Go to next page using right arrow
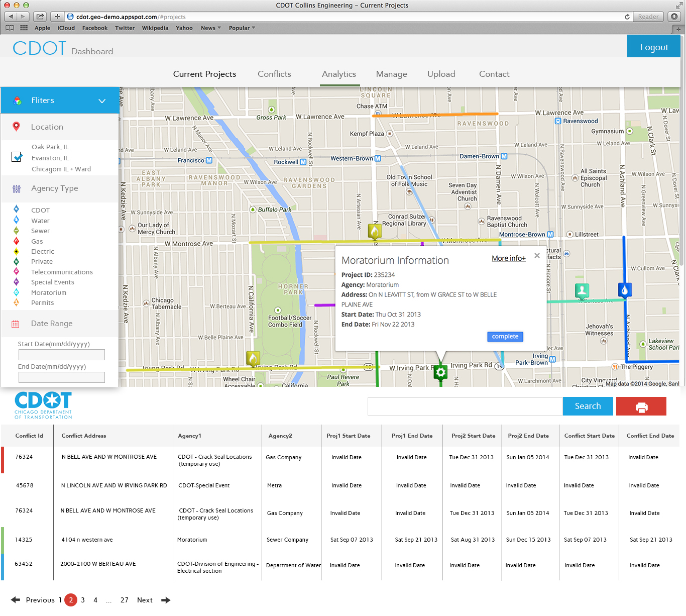 point(166,600)
